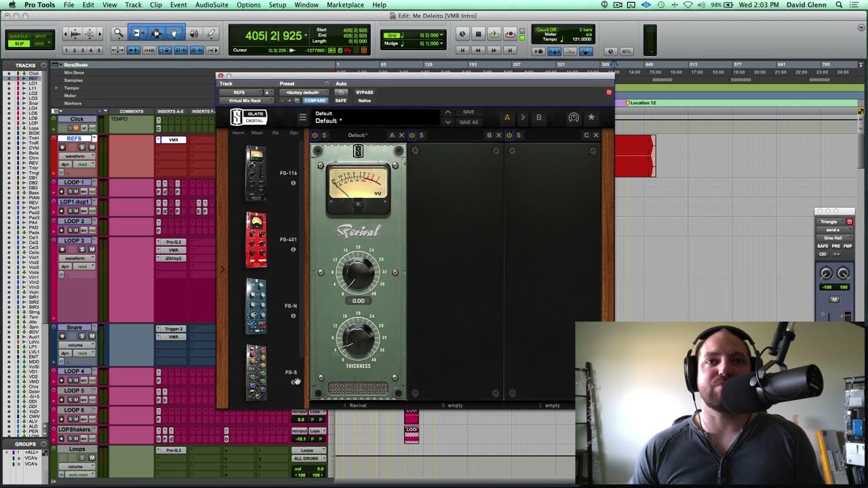Click the Record enable transport button
The width and height of the screenshot is (868, 488).
[510, 34]
